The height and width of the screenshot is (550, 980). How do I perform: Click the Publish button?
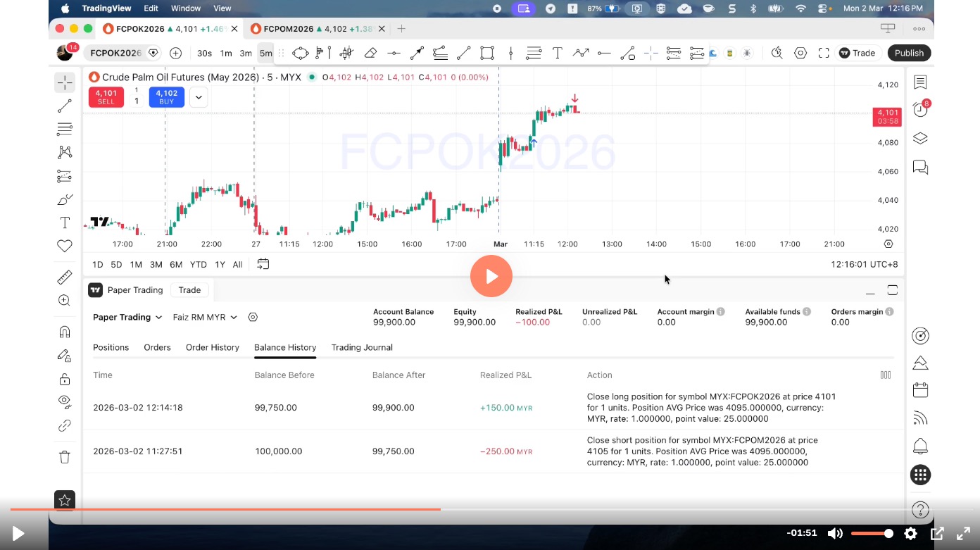click(910, 53)
